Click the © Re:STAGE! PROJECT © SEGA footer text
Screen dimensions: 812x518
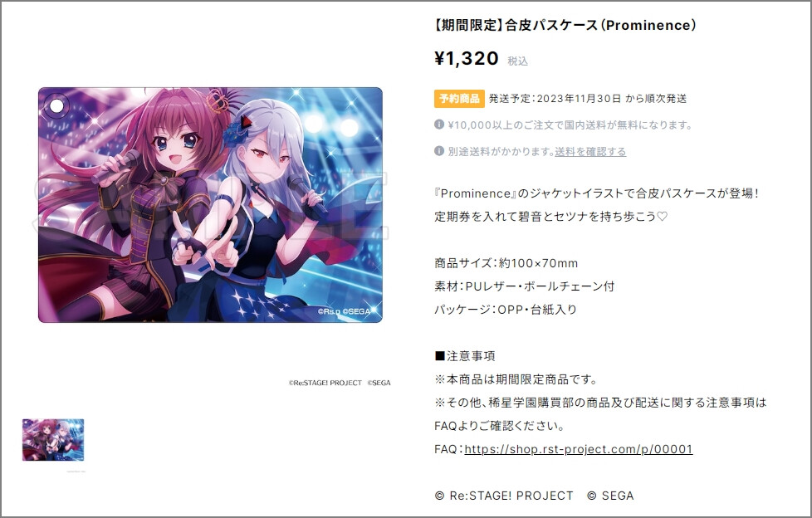pyautogui.click(x=534, y=496)
